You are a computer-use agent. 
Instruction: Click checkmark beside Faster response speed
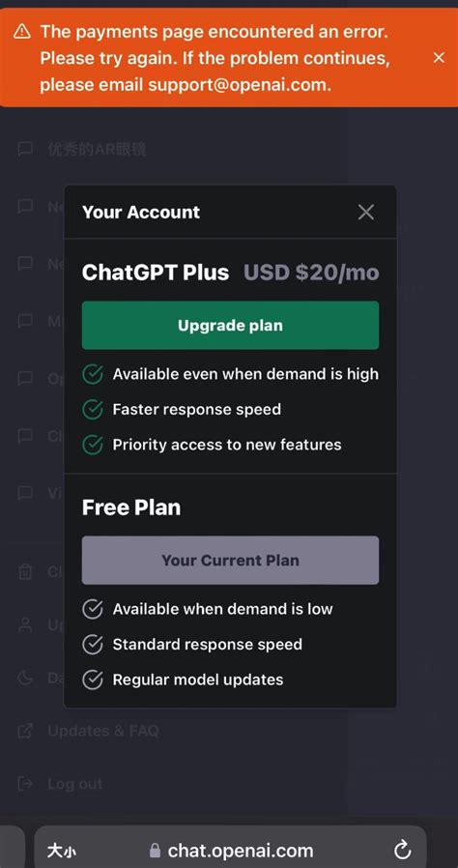coord(93,410)
